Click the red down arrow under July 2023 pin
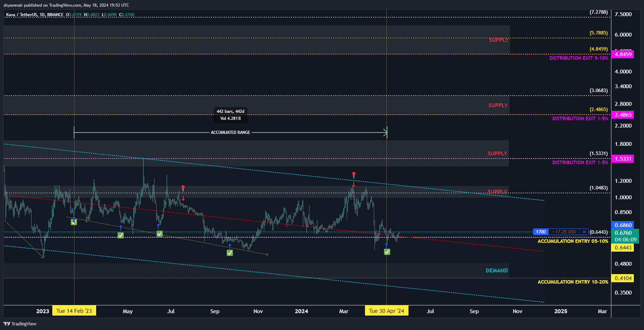Image resolution: width=644 pixels, height=330 pixels. point(183,198)
